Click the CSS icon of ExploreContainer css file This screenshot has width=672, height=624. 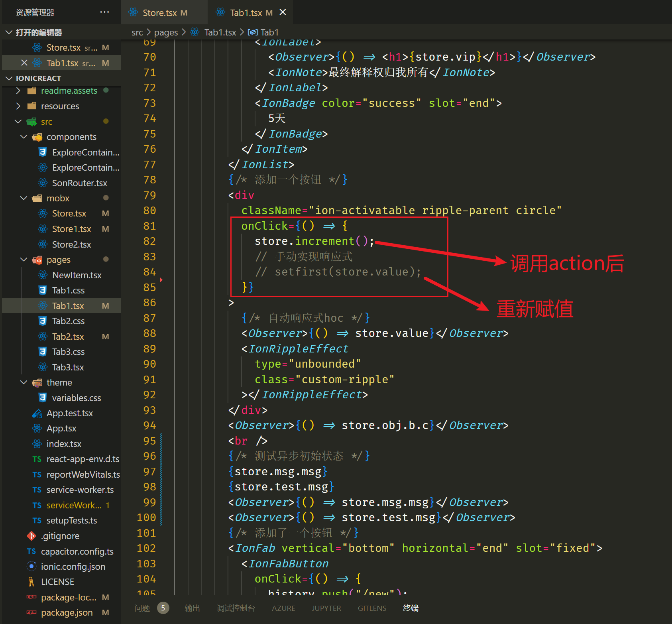[43, 152]
